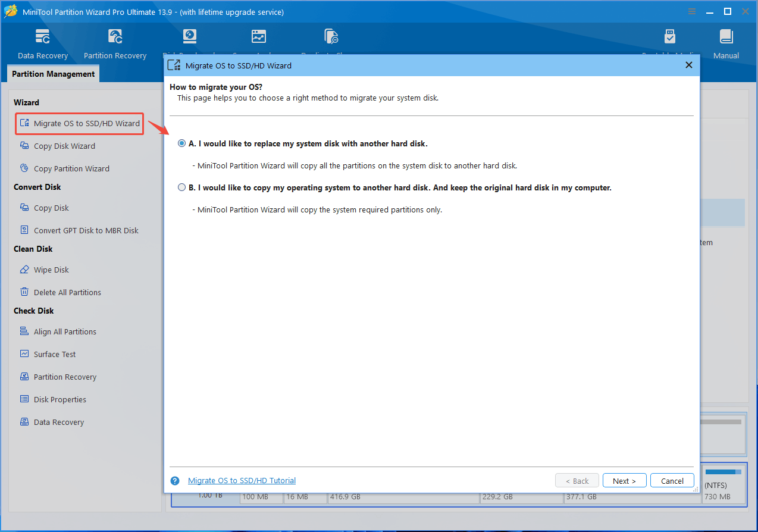758x532 pixels.
Task: Open the Partition Recovery toolbar icon
Action: point(115,37)
